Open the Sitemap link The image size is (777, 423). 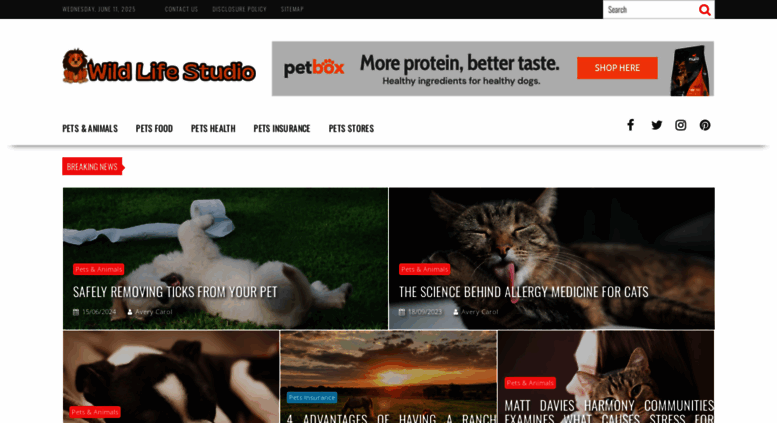click(x=292, y=9)
